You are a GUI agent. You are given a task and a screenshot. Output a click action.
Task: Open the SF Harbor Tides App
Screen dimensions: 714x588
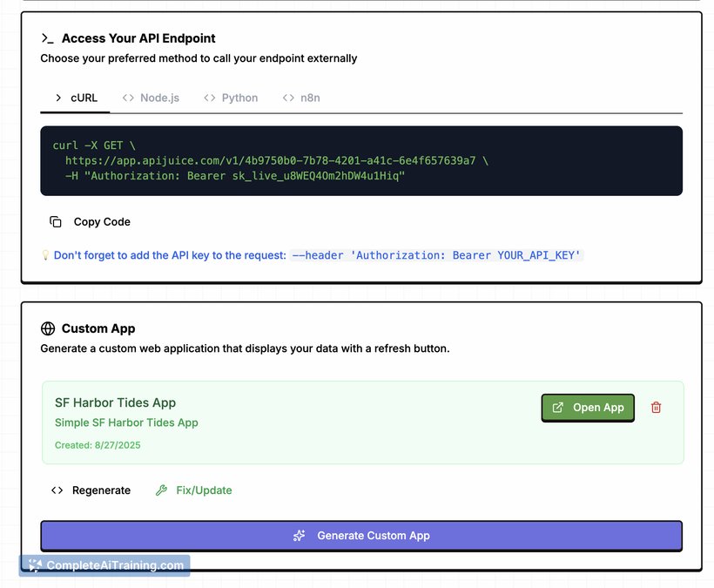coord(588,408)
